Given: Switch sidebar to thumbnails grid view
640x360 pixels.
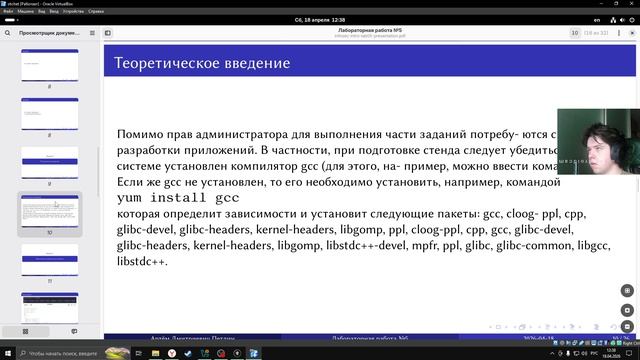Looking at the screenshot, I should point(25,331).
